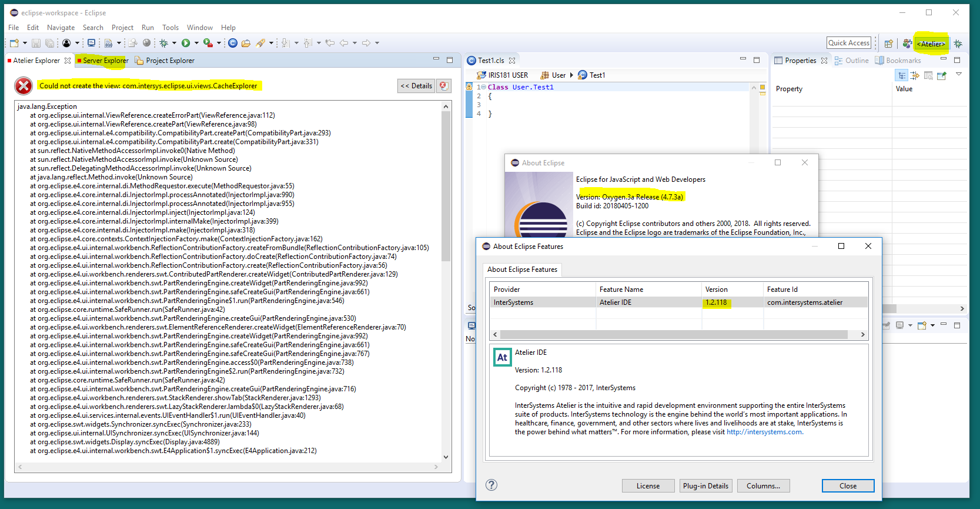Click the help question mark icon
This screenshot has height=509, width=980.
pos(491,485)
